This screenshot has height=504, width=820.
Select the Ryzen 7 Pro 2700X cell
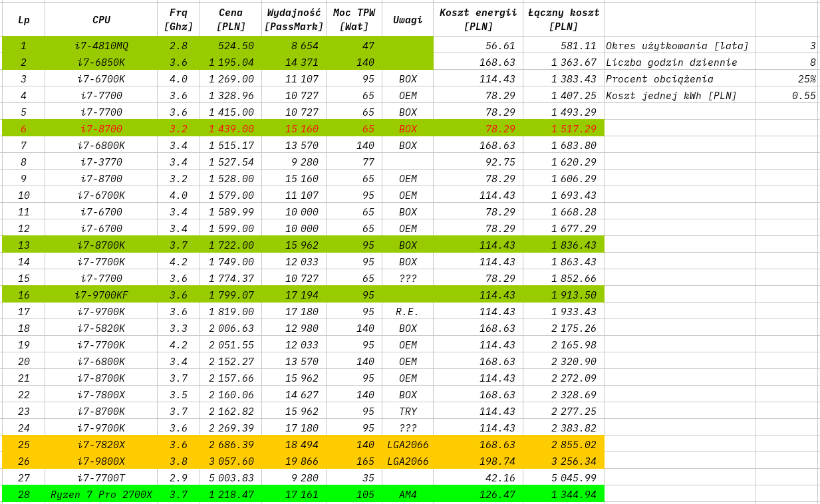100,494
